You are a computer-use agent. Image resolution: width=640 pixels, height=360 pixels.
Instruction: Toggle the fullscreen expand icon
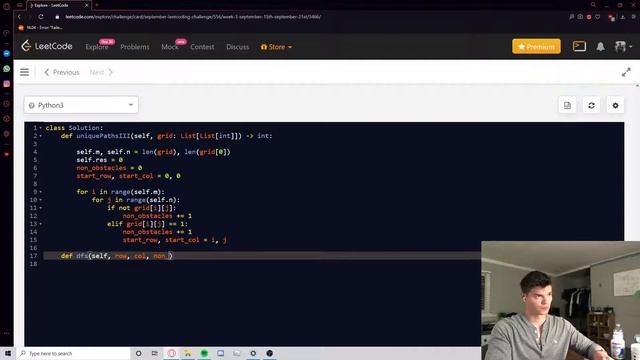click(626, 72)
